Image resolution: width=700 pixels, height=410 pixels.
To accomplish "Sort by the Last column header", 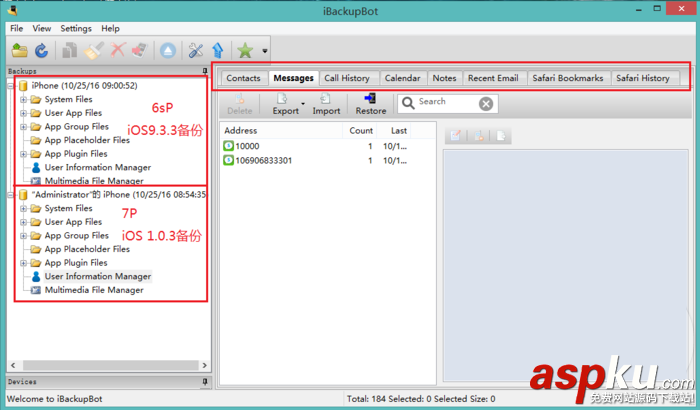I will pyautogui.click(x=394, y=130).
